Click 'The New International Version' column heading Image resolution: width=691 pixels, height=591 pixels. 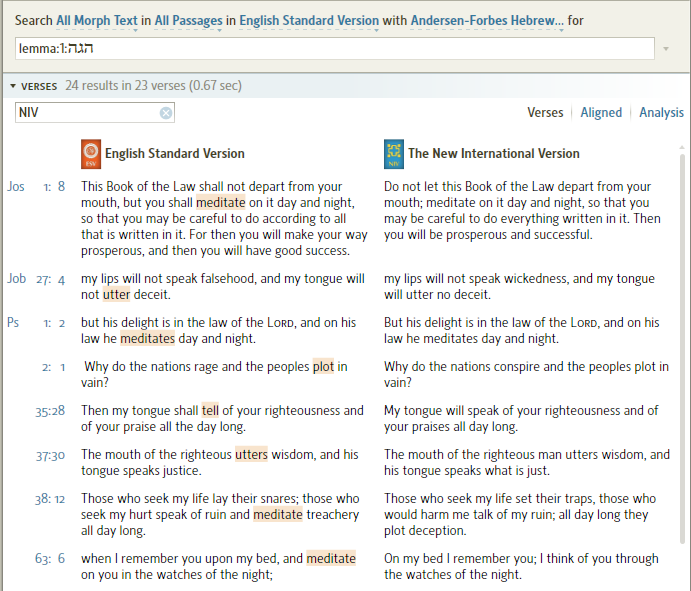pyautogui.click(x=494, y=154)
